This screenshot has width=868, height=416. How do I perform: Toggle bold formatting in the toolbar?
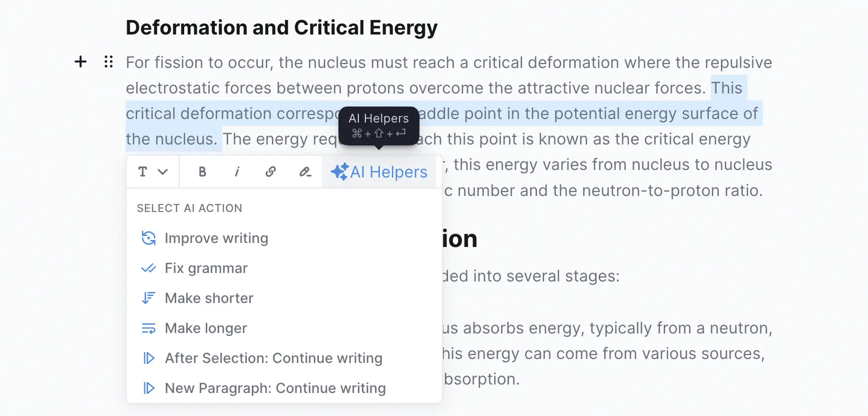point(202,171)
